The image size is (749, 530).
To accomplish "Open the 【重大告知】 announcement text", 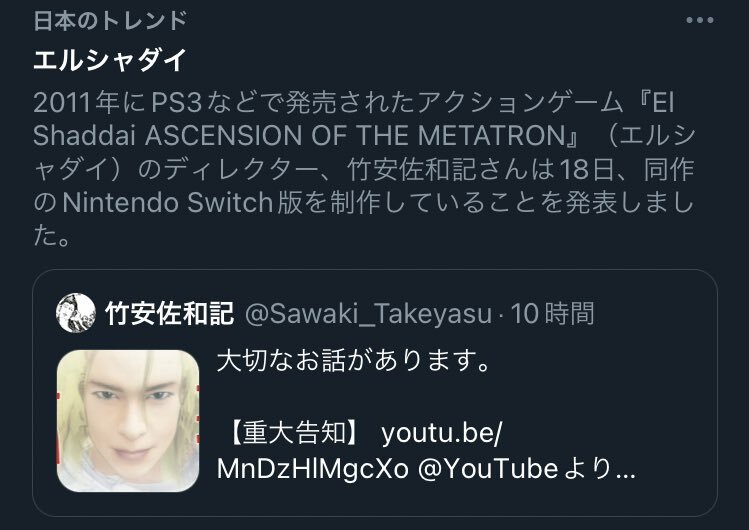I will (294, 433).
